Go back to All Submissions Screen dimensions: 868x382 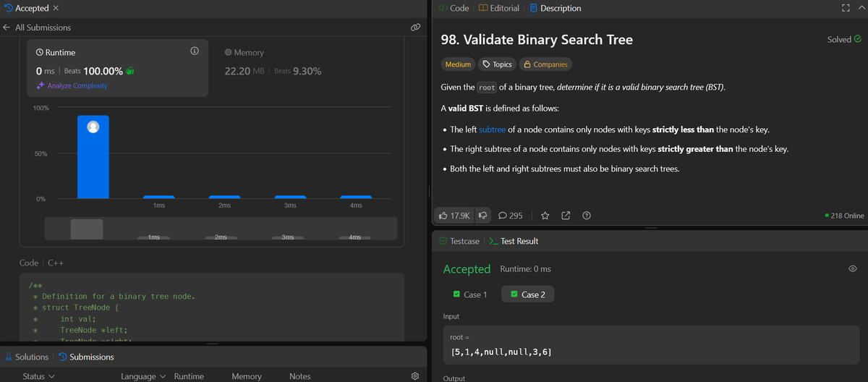[37, 27]
